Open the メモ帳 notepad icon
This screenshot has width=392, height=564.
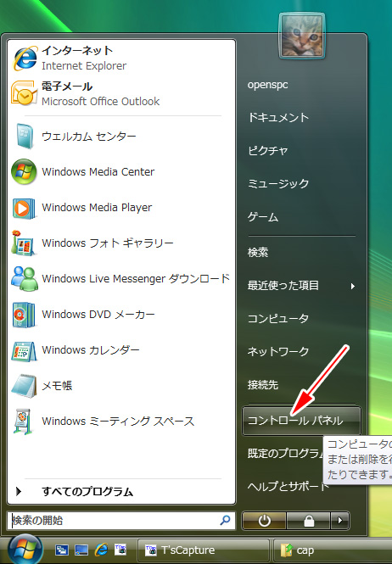(x=24, y=386)
